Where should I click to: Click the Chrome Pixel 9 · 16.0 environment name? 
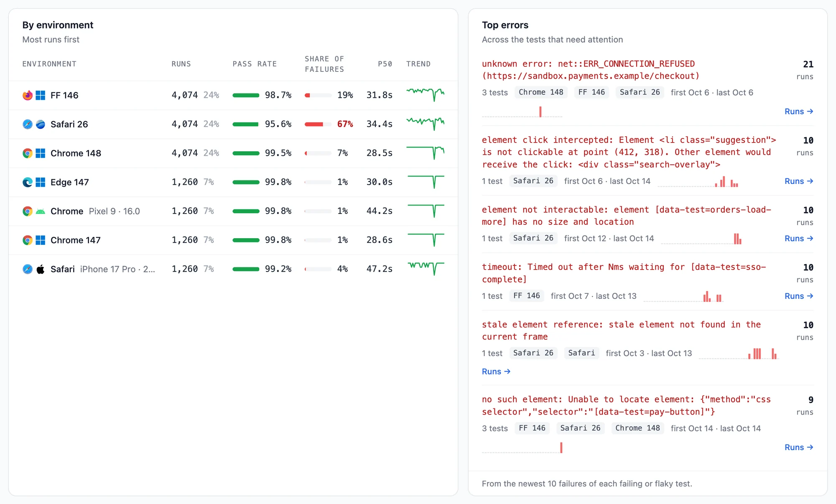95,211
